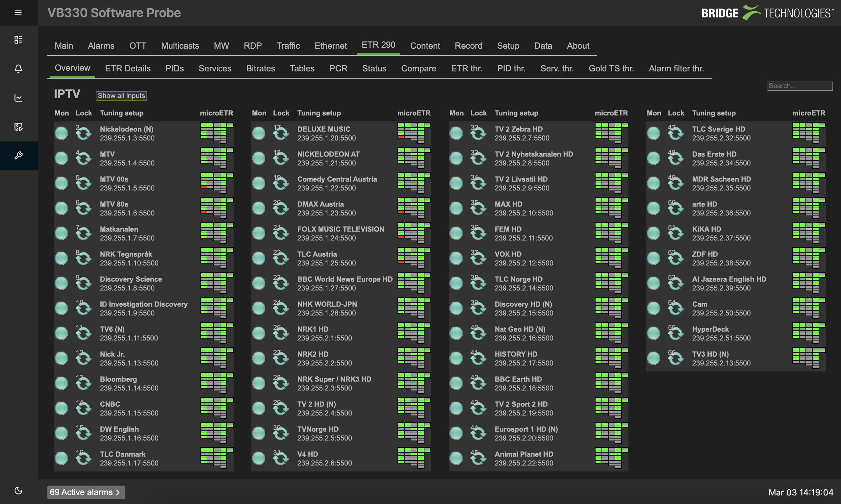Open microETR grid for Animal Planet HD

[611, 458]
